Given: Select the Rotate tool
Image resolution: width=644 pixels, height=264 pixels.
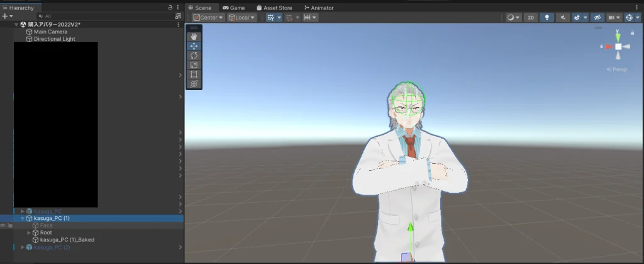Looking at the screenshot, I should pyautogui.click(x=194, y=55).
